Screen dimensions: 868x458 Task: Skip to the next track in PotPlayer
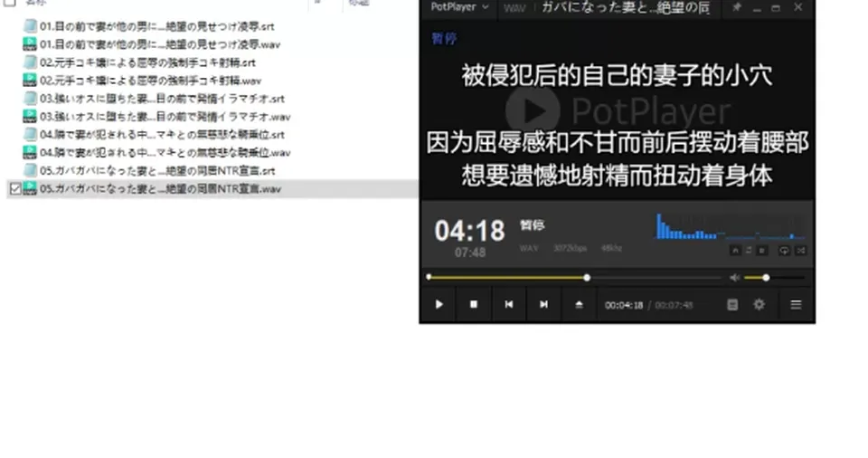(543, 304)
